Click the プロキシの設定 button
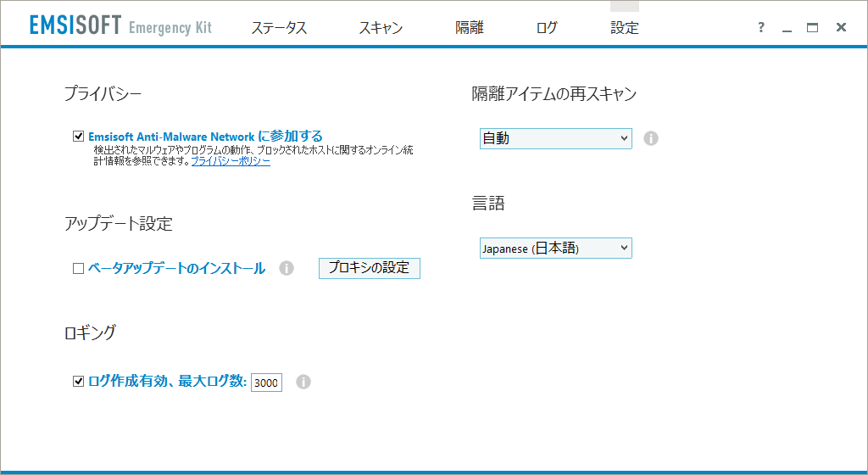Image resolution: width=868 pixels, height=475 pixels. [x=370, y=268]
